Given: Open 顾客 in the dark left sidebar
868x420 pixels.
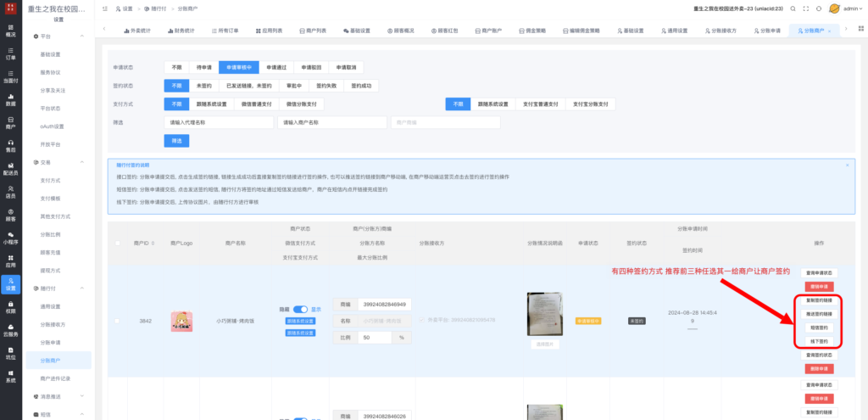Looking at the screenshot, I should 10,215.
